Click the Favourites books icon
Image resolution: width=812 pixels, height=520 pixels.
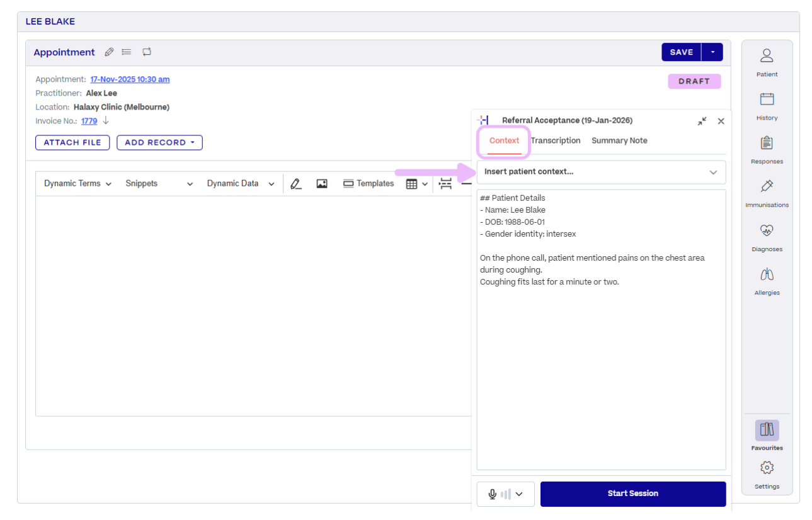pos(767,430)
